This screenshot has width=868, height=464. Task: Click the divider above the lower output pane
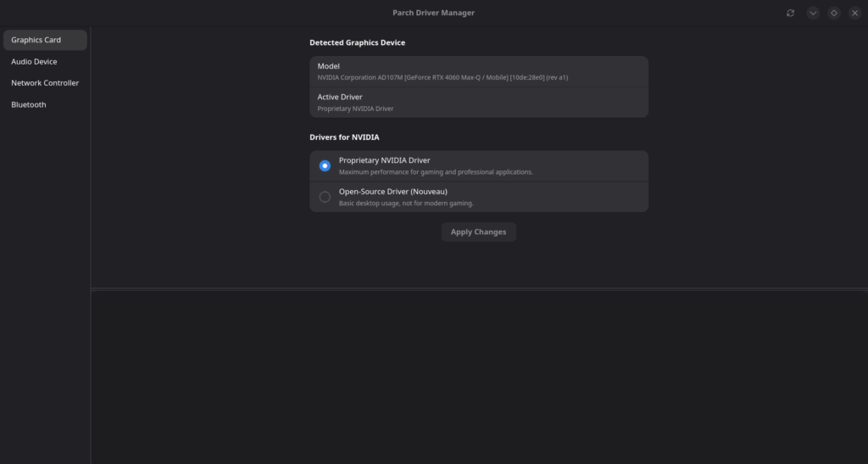pos(479,289)
